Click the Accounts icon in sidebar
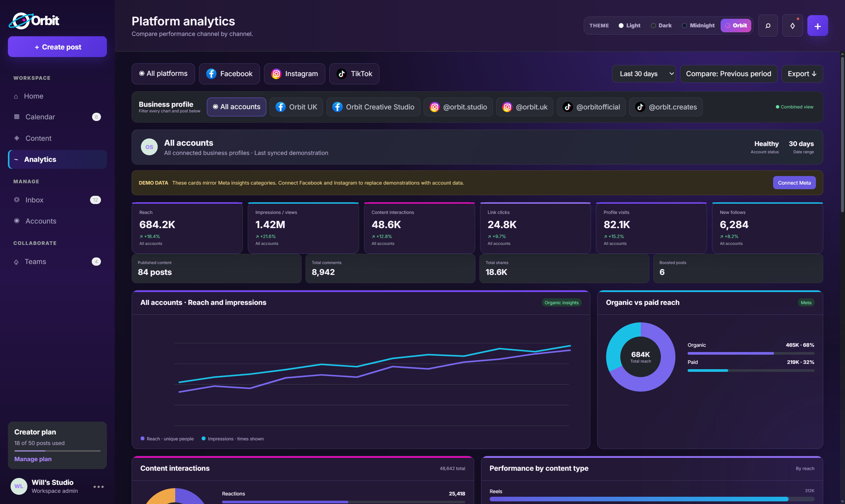This screenshot has width=845, height=504. (x=16, y=221)
